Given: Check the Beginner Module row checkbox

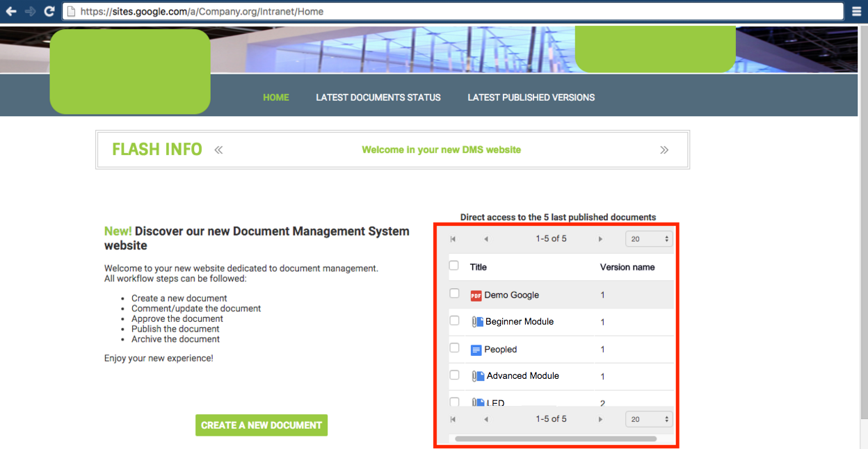Looking at the screenshot, I should point(454,320).
